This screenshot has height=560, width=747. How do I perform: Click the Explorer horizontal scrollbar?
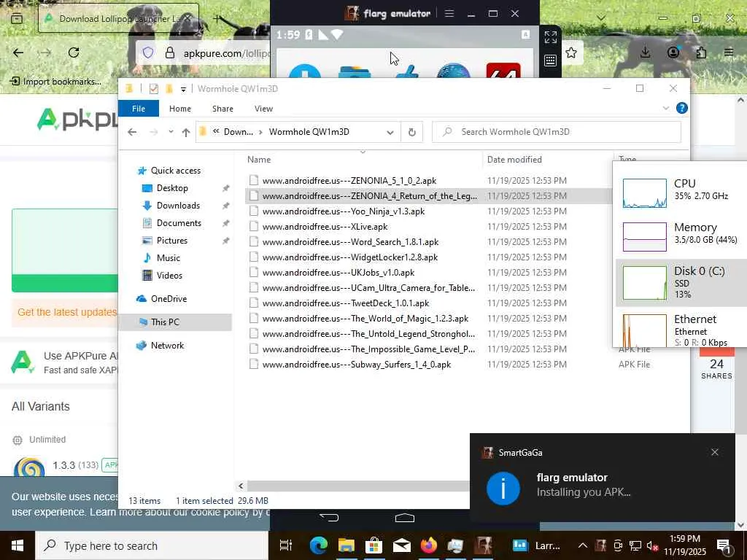point(357,486)
